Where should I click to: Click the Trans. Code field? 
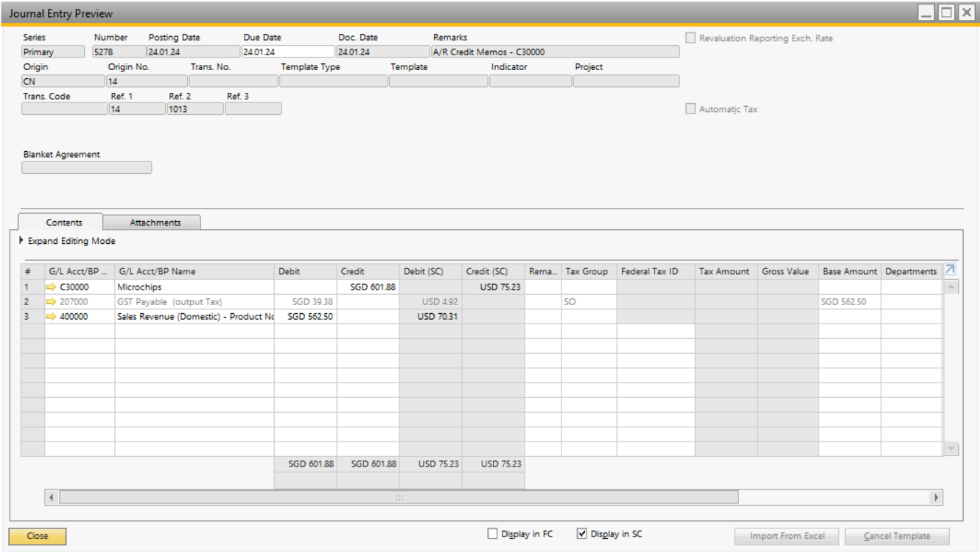pos(64,109)
